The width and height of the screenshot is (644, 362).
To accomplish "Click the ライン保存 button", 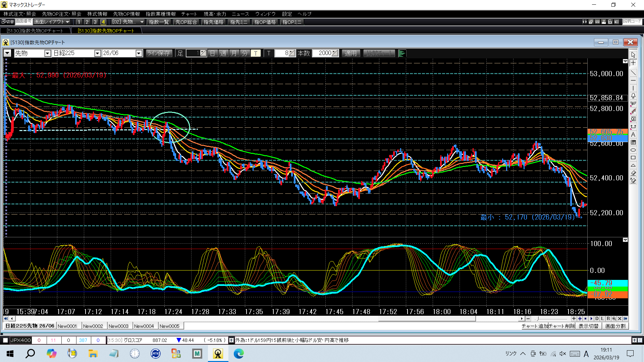I will (x=159, y=53).
